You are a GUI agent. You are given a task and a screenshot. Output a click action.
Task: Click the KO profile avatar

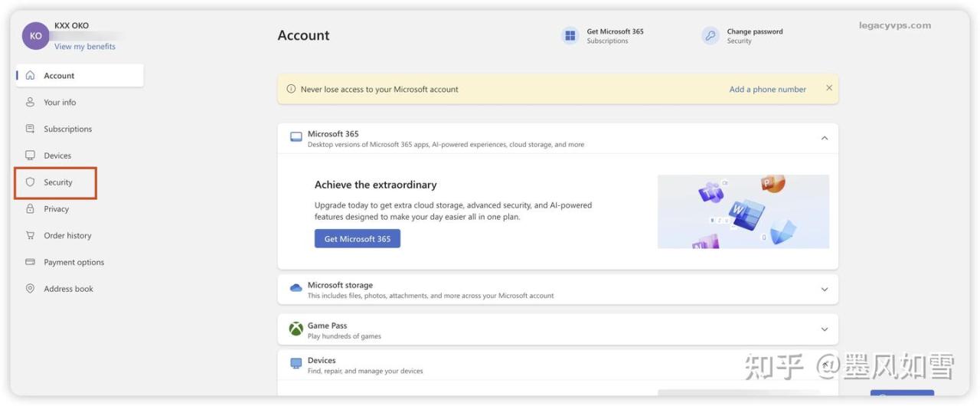(x=35, y=36)
